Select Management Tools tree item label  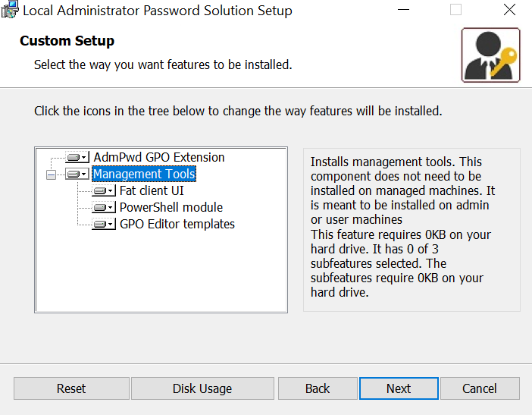coord(144,174)
